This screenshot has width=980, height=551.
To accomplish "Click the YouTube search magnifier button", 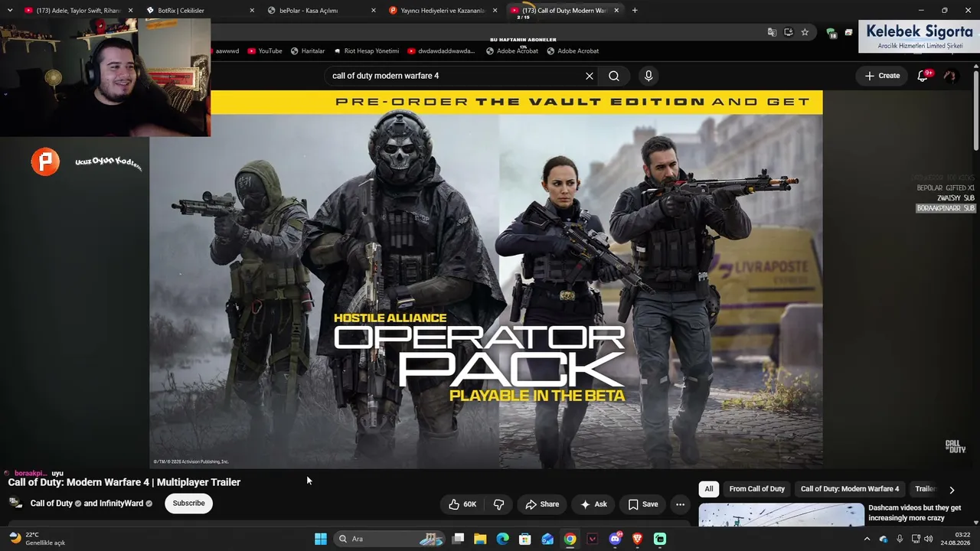I will (614, 76).
